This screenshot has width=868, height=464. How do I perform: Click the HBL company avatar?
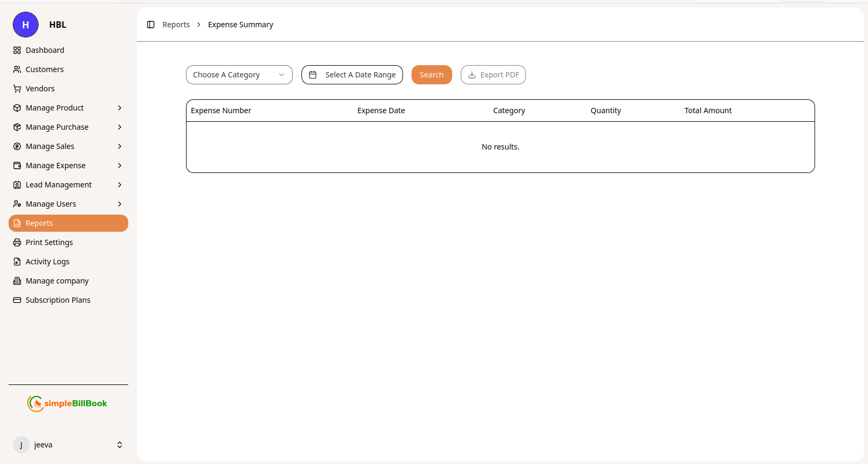pos(26,25)
